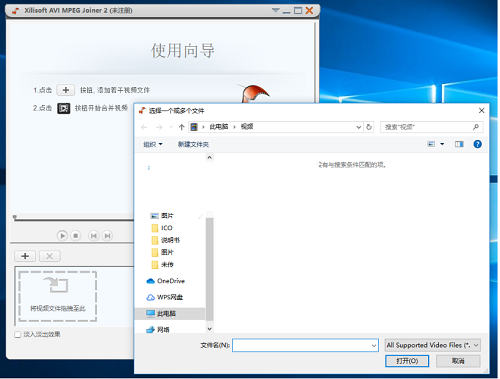
Task: Close the file selection dialog
Action: pos(481,110)
